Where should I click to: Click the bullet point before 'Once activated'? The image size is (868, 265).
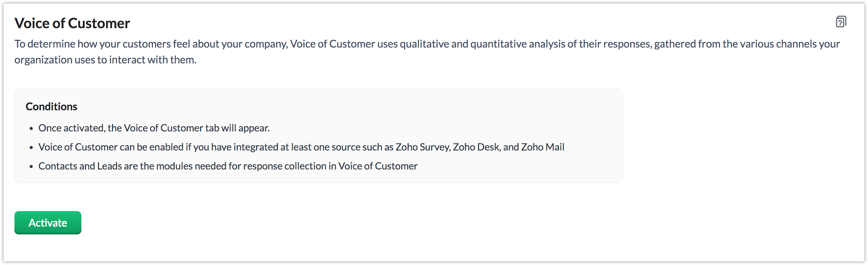[31, 129]
